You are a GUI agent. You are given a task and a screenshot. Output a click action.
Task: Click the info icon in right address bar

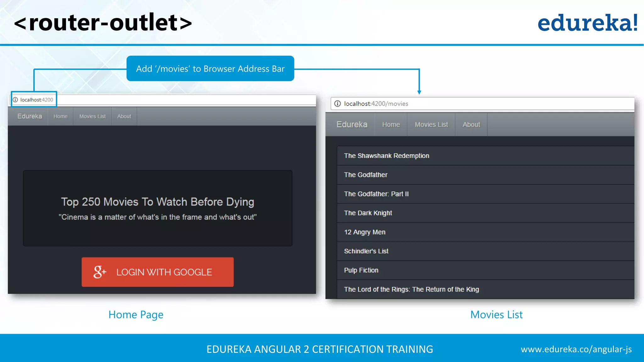pos(337,104)
